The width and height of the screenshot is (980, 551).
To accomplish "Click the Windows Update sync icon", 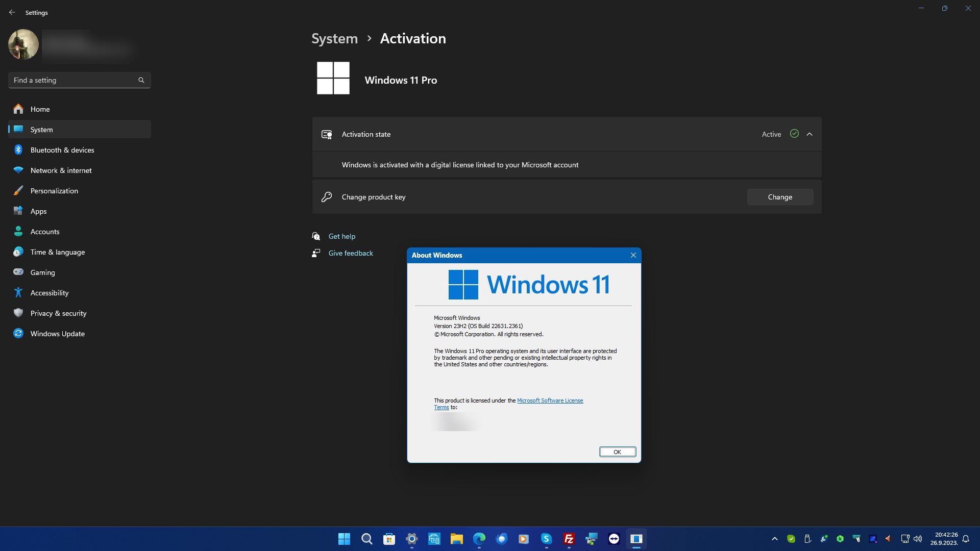I will tap(18, 334).
